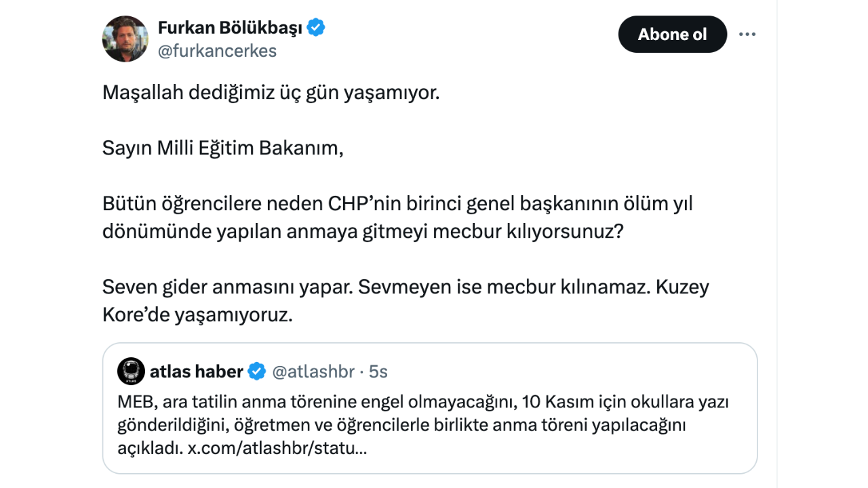Click the verified checkmark beside atlas haber
868x488 pixels.
point(256,371)
